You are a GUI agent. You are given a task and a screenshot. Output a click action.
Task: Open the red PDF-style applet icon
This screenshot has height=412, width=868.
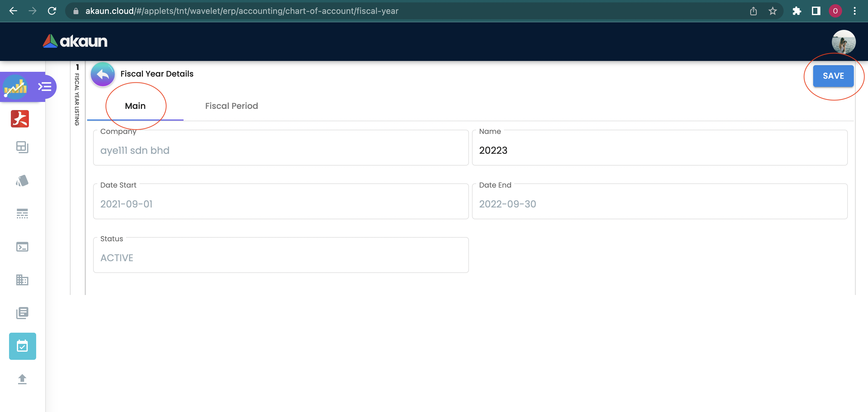(20, 119)
